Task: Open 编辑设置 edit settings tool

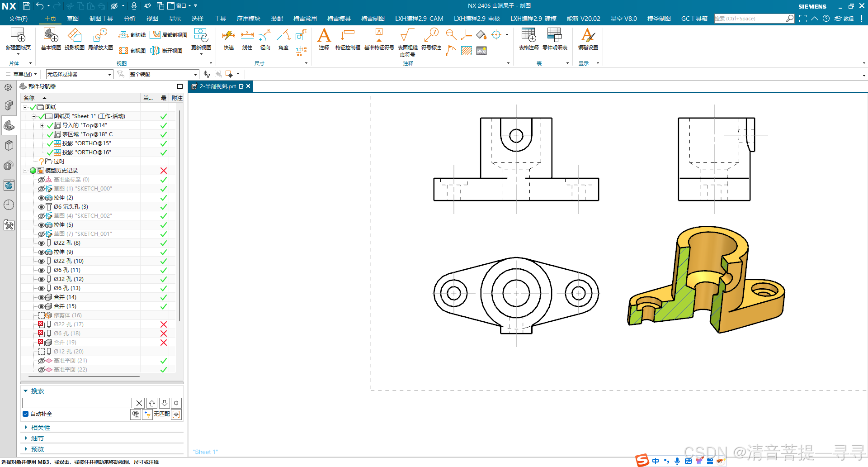Action: click(588, 39)
